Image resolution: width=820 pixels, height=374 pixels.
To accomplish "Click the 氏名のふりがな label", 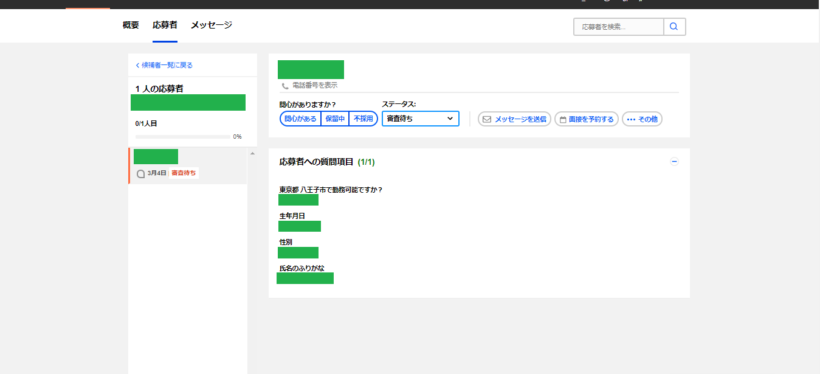I will point(302,268).
